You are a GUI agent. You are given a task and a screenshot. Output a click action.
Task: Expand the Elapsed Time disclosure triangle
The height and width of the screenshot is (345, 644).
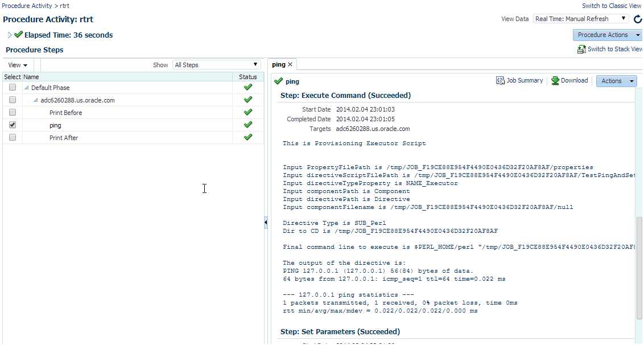10,35
